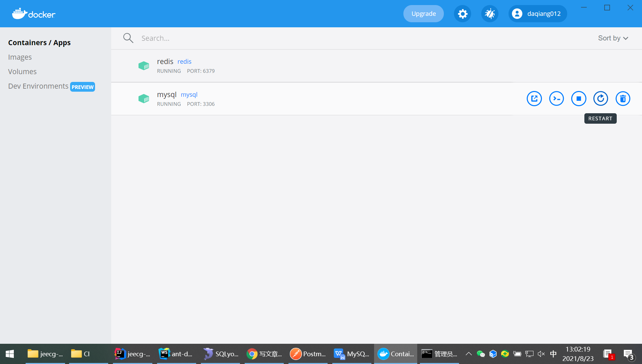Open Dev Environments section

[38, 86]
